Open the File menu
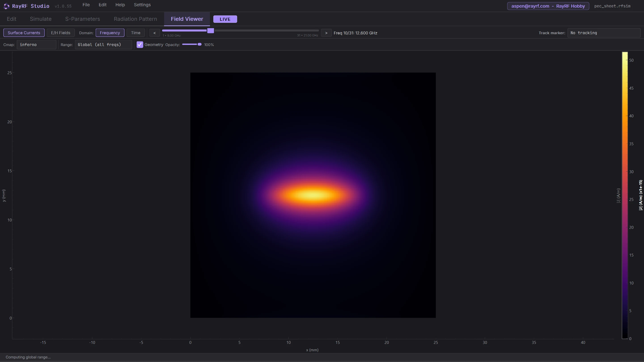The height and width of the screenshot is (362, 644). tap(86, 5)
